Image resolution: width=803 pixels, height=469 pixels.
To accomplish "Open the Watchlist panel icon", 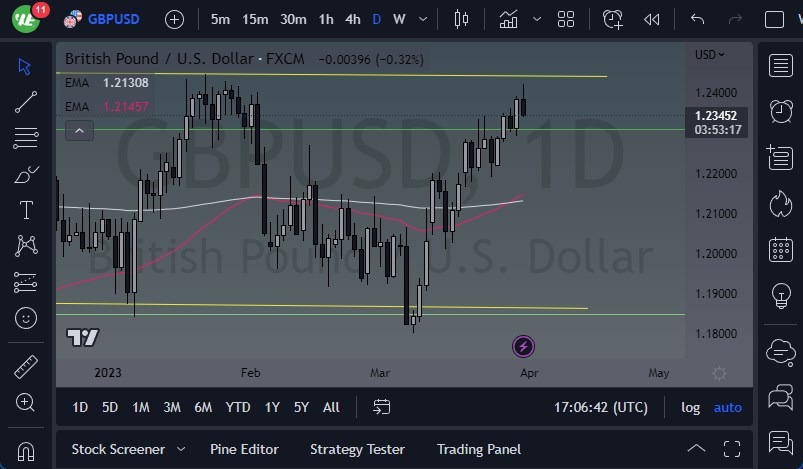I will 780,66.
